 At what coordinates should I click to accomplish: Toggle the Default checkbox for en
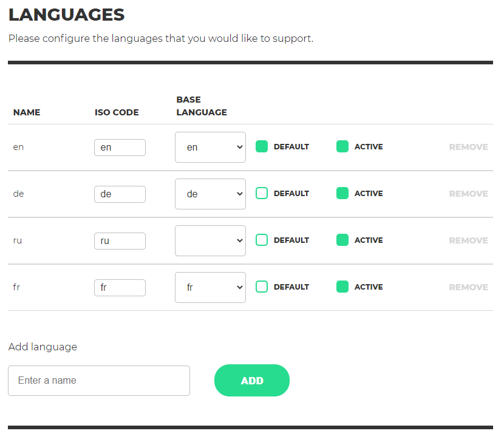(x=262, y=146)
